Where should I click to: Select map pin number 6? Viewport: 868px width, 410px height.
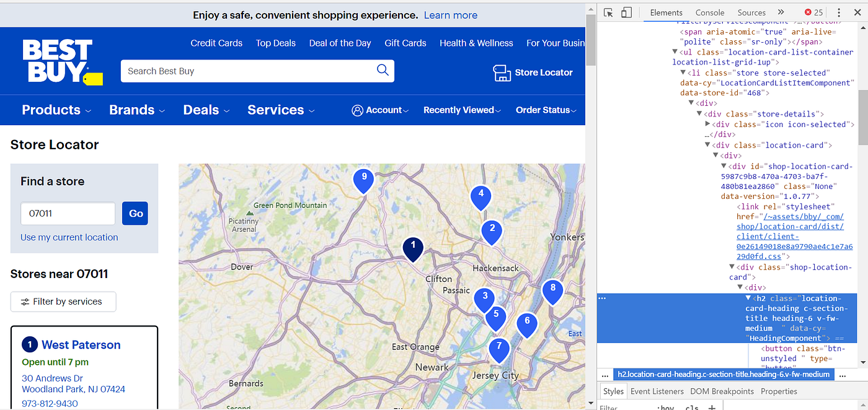pos(527,325)
